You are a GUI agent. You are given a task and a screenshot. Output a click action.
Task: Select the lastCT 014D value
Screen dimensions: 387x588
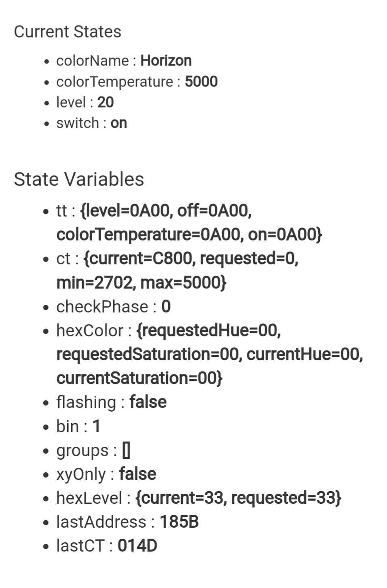[137, 546]
